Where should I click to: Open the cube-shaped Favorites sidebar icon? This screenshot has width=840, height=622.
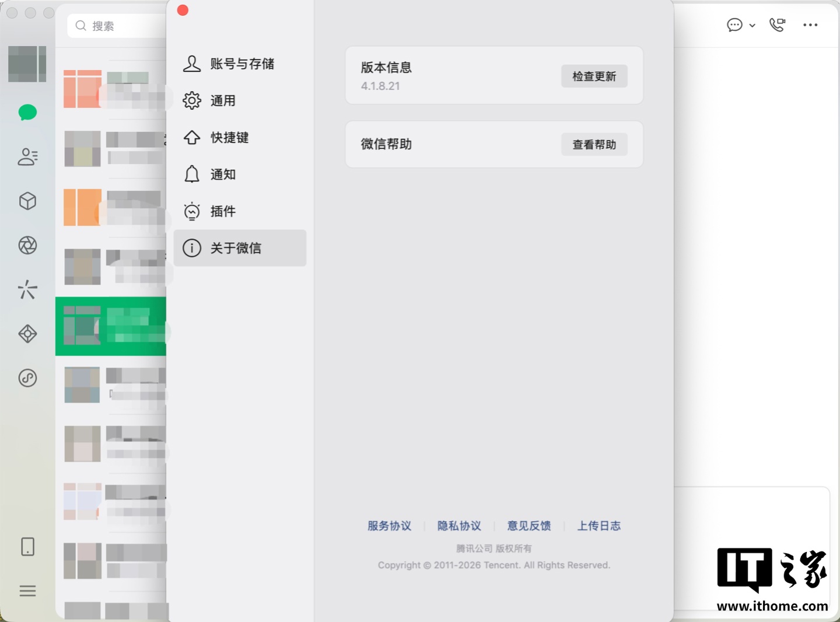point(27,201)
